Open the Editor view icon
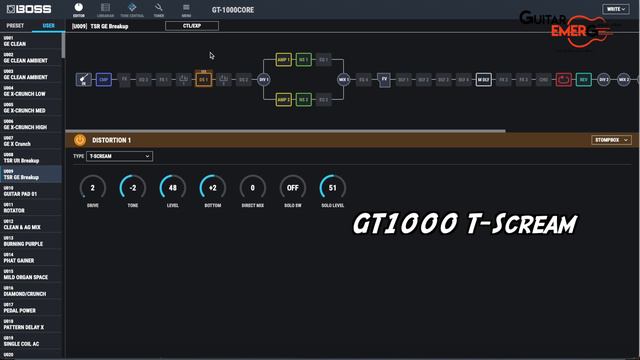Image resolution: width=640 pixels, height=360 pixels. (x=78, y=10)
